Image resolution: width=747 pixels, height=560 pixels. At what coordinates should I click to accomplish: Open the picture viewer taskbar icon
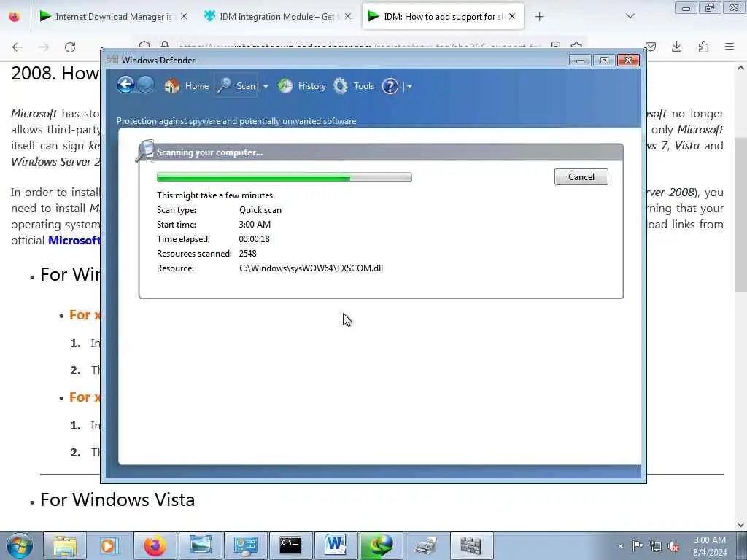pos(201,545)
